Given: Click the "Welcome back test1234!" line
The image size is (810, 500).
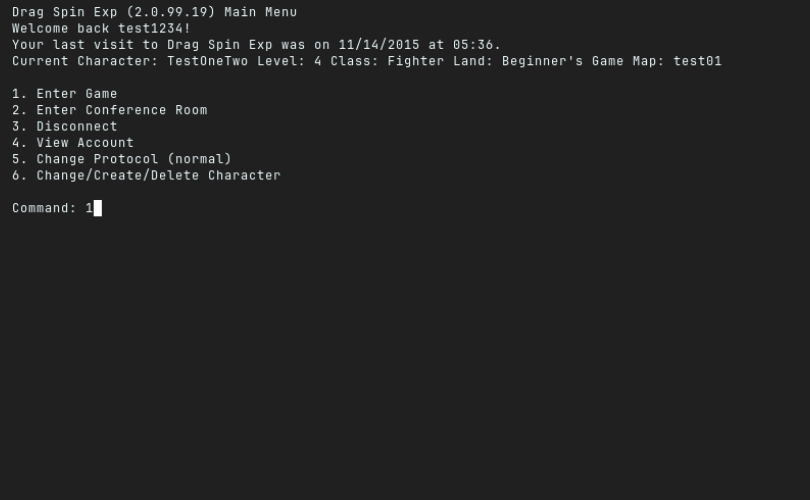Looking at the screenshot, I should coord(101,28).
